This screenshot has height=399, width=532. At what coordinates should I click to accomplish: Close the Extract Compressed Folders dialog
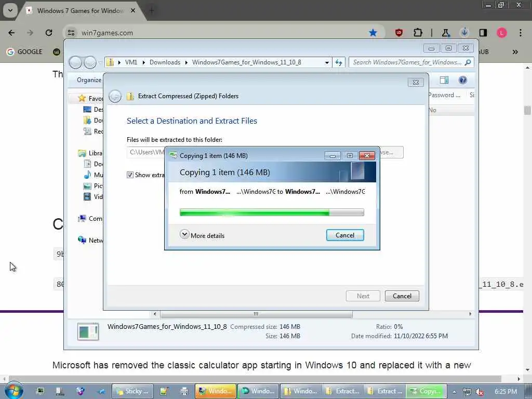pos(416,82)
